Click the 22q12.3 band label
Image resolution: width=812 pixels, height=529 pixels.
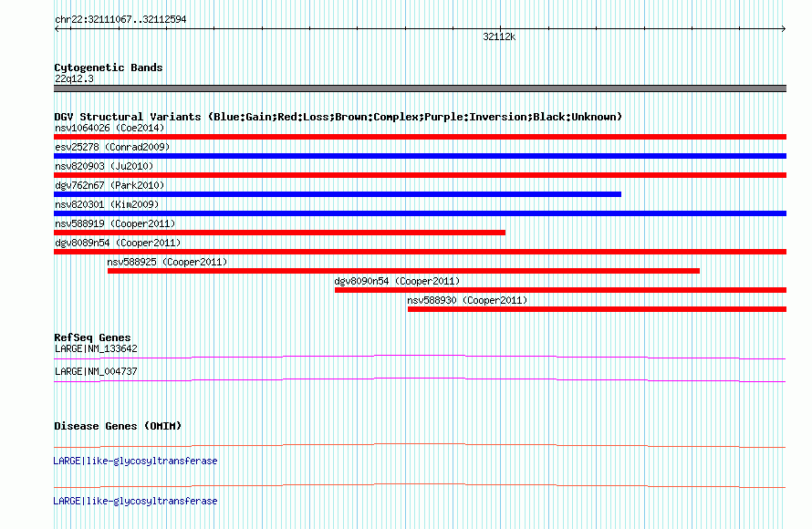point(74,78)
